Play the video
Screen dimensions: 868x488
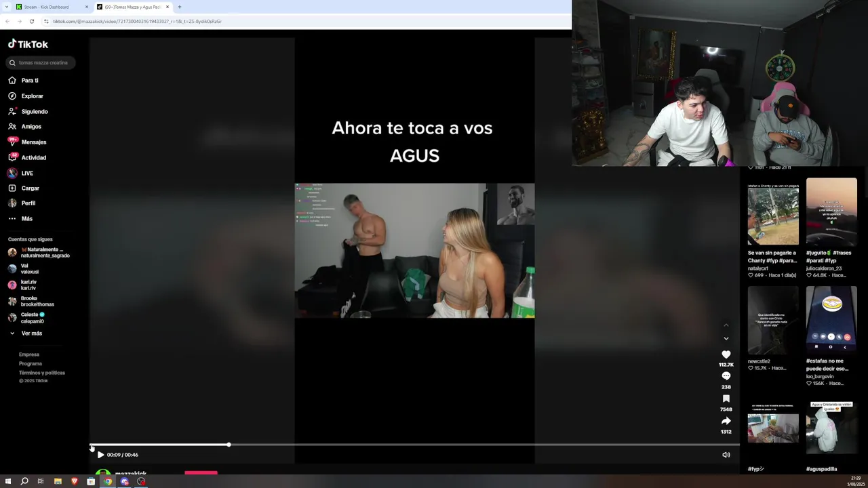click(100, 455)
